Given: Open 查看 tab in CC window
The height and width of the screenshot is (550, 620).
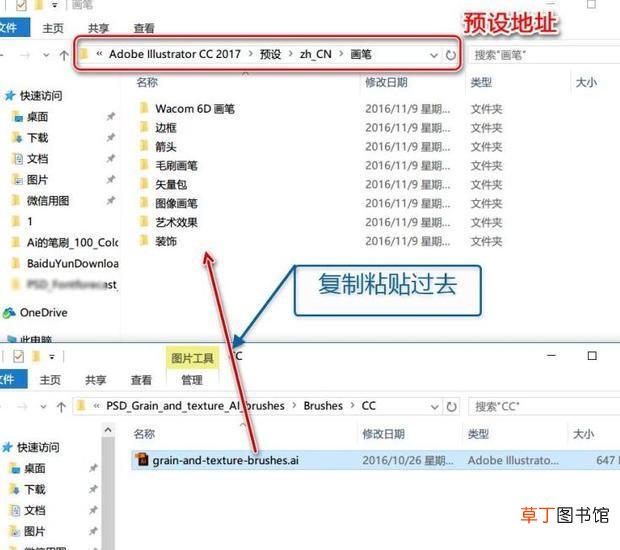Looking at the screenshot, I should 141,380.
